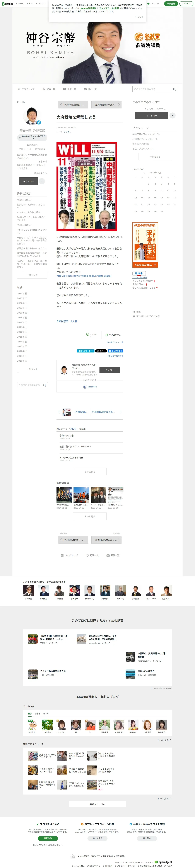Image resolution: width=195 pixels, height=868 pixels.
Task: Click the 芸能人トップへ button
Action: (x=97, y=804)
